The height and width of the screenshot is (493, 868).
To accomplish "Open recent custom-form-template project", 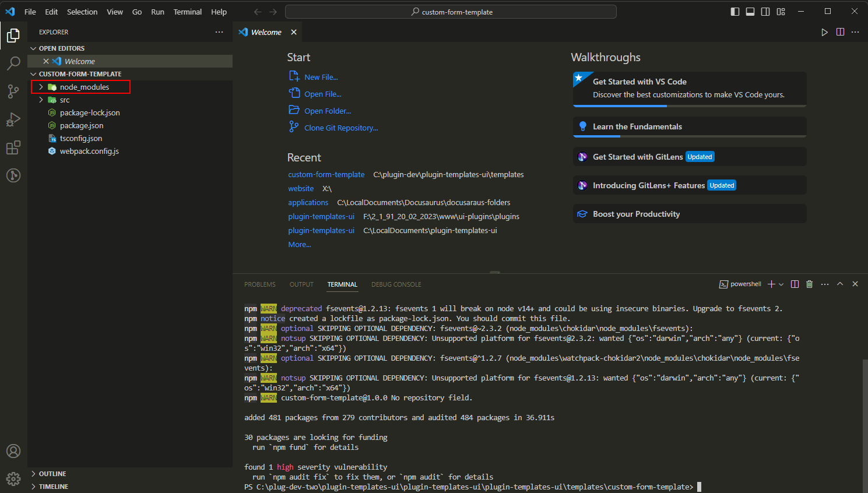I will click(x=326, y=174).
